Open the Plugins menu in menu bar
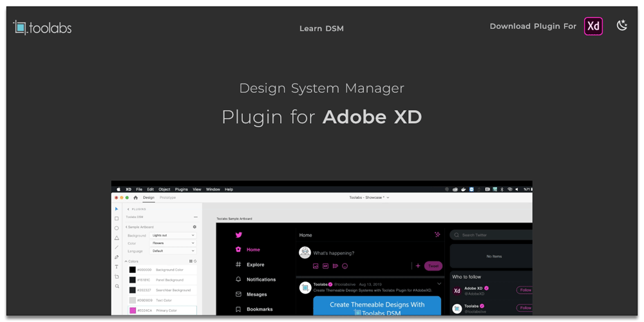 [181, 189]
